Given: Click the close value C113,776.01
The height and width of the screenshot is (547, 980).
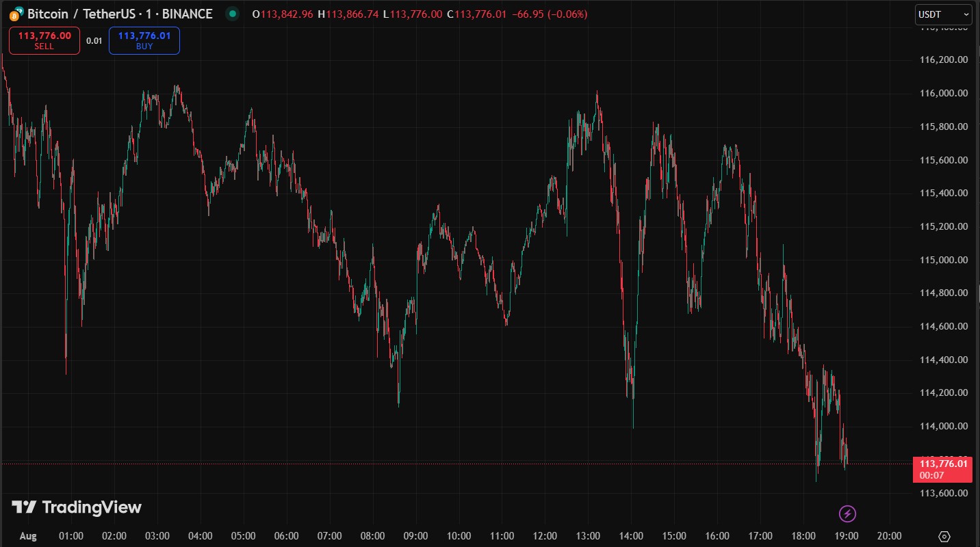Looking at the screenshot, I should click(x=477, y=14).
